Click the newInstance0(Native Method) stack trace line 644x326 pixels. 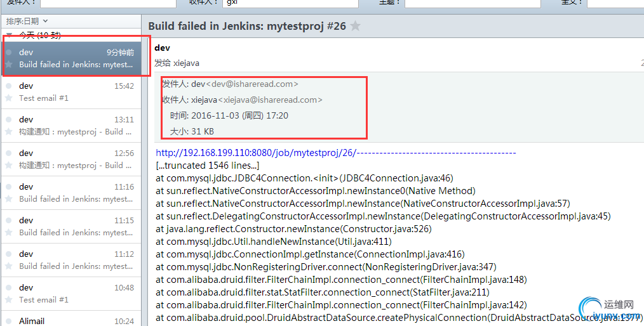(316, 191)
